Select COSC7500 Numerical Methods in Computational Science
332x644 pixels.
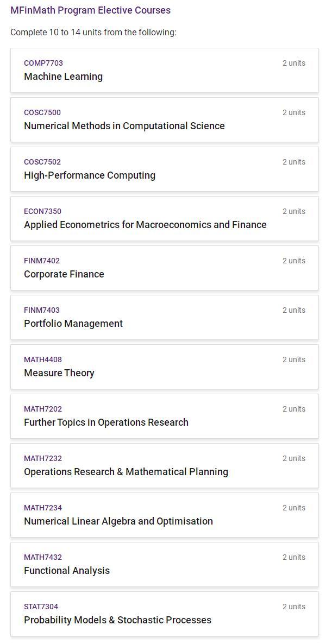pyautogui.click(x=164, y=119)
